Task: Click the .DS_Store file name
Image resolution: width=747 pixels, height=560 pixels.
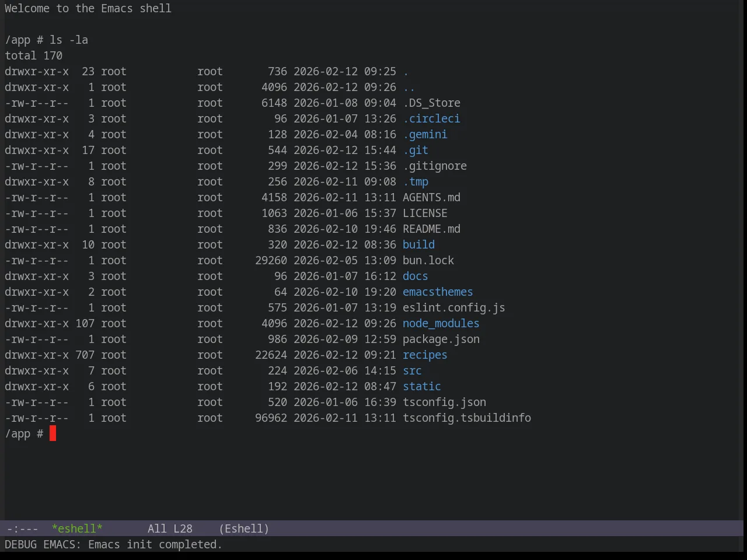Action: [x=431, y=103]
